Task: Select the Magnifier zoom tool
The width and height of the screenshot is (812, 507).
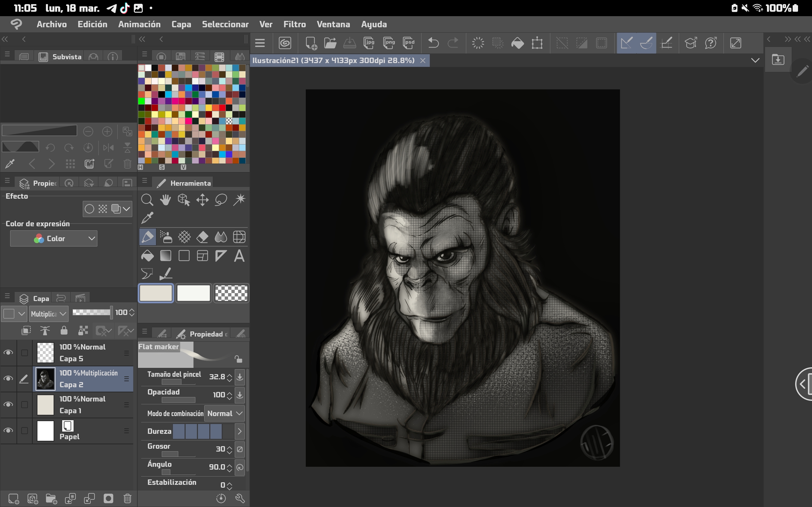Action: (x=147, y=200)
